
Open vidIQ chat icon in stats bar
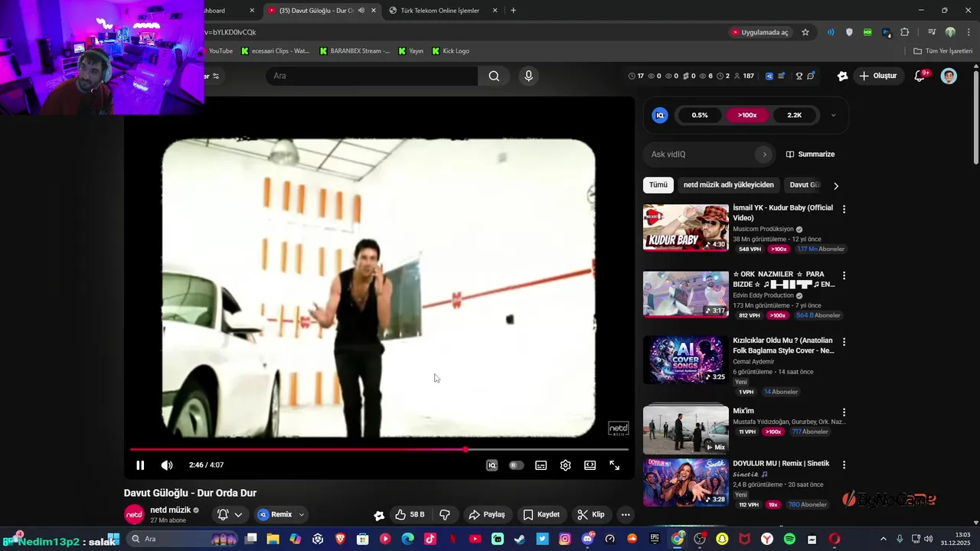811,76
